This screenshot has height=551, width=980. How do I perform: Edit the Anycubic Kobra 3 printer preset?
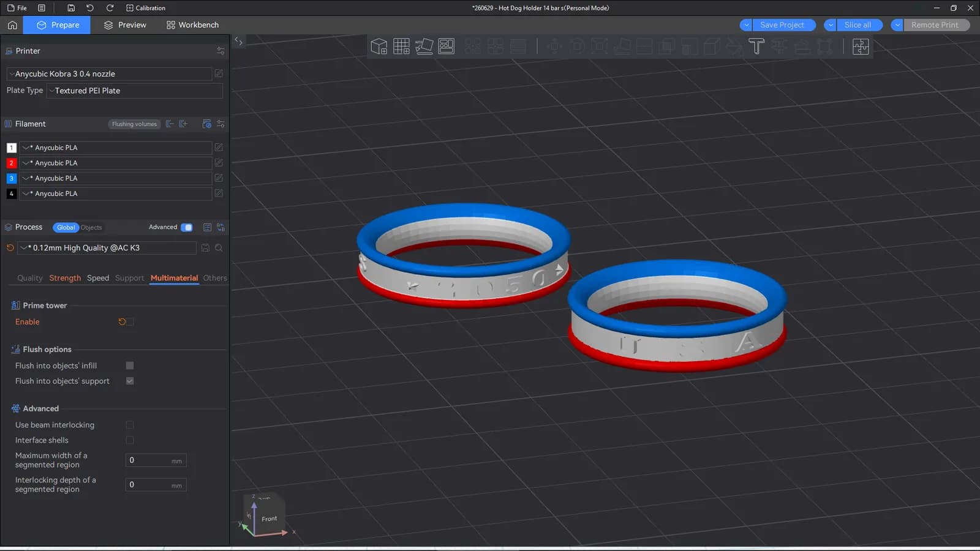pos(219,73)
